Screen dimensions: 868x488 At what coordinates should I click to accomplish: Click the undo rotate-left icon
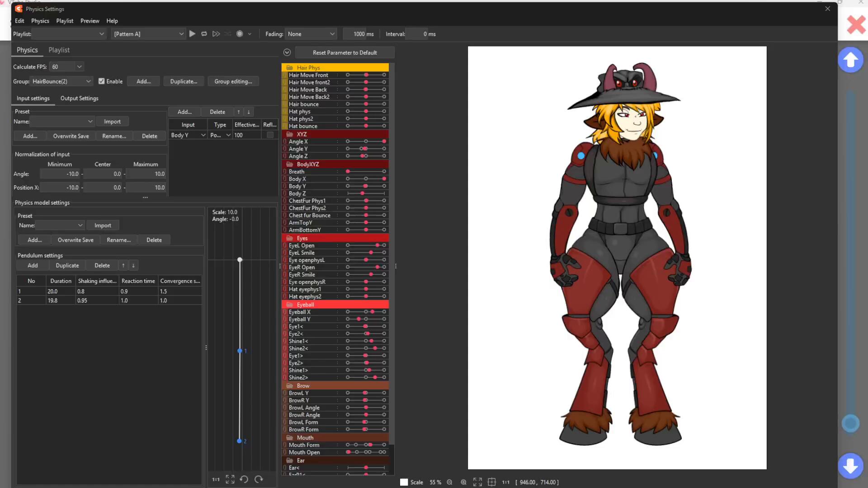pos(244,479)
